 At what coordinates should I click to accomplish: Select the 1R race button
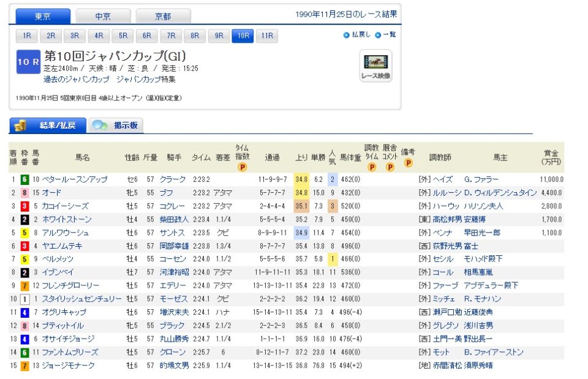coord(27,36)
